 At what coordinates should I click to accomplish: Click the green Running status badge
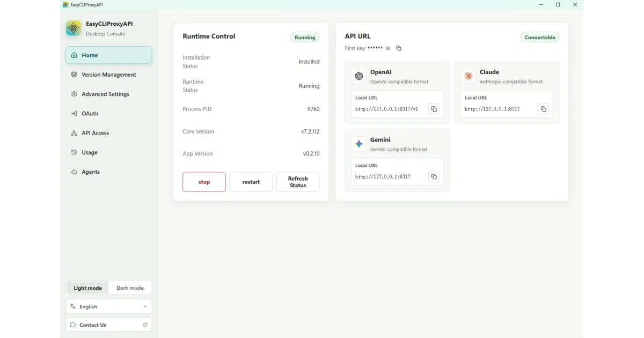click(x=305, y=38)
